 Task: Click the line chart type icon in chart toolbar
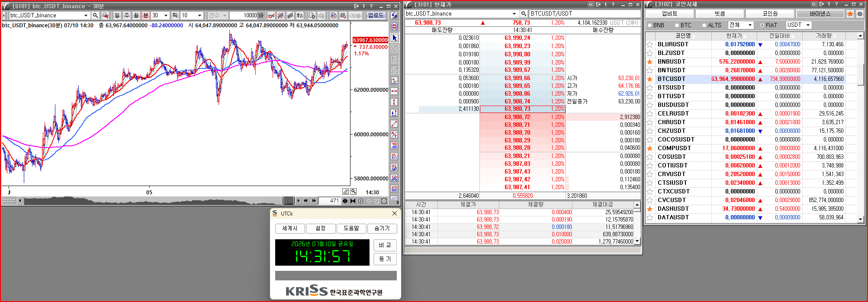point(271,15)
